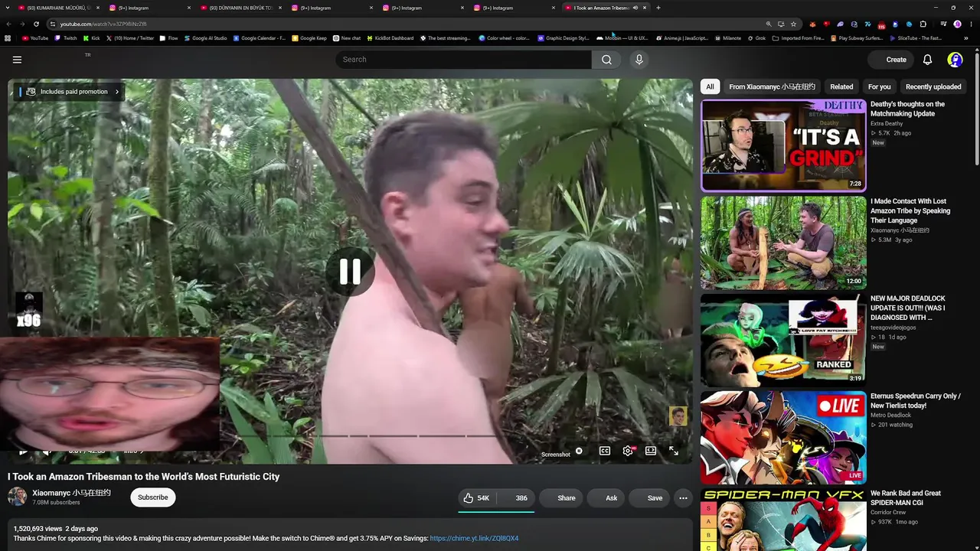Open the Kick bookmark
This screenshot has width=980, height=551.
pos(92,37)
